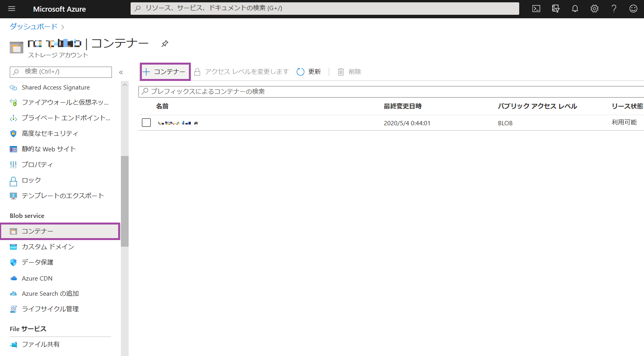Open the blurred container name link
The height and width of the screenshot is (356, 644).
pos(178,123)
